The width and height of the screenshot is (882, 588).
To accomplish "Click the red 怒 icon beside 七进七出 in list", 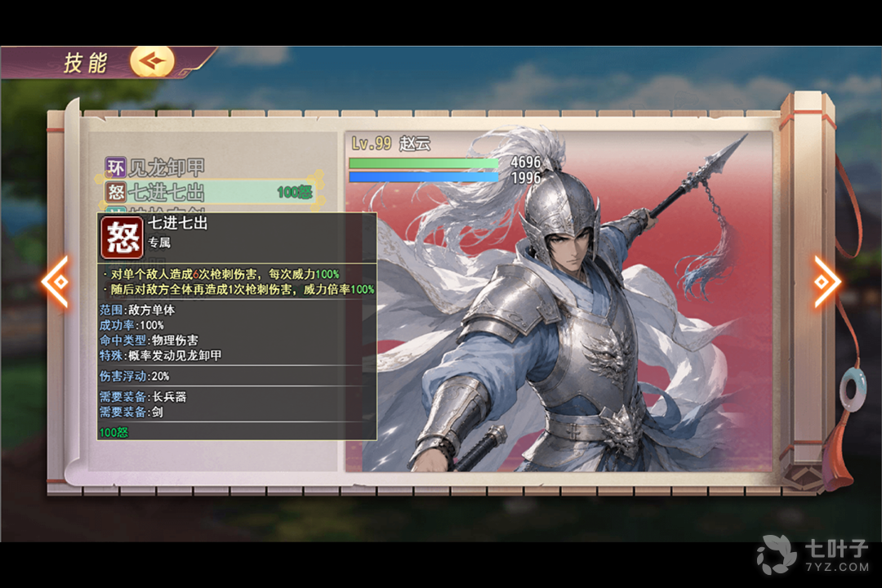I will (x=116, y=192).
